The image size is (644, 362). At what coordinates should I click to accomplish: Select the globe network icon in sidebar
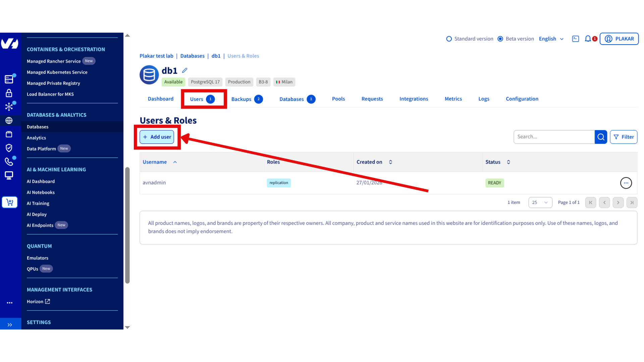tap(9, 121)
